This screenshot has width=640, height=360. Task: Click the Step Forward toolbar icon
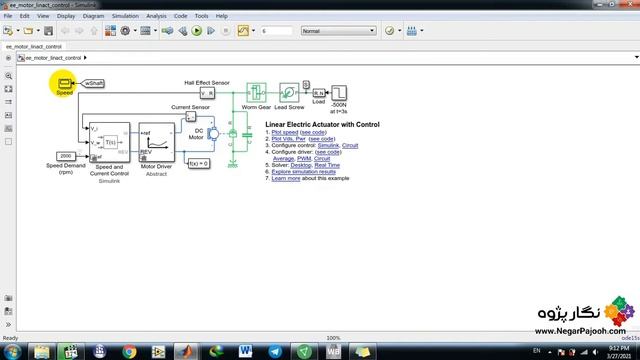click(x=211, y=31)
